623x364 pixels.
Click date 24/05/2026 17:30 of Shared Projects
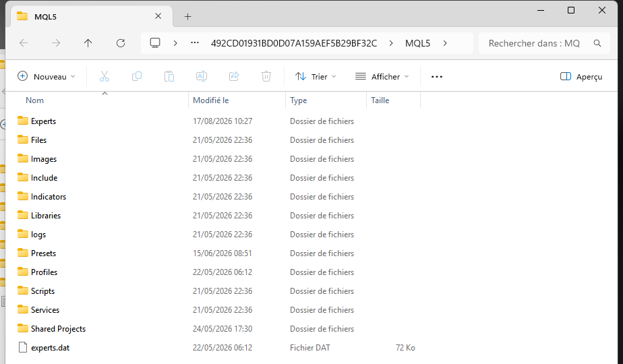(222, 329)
